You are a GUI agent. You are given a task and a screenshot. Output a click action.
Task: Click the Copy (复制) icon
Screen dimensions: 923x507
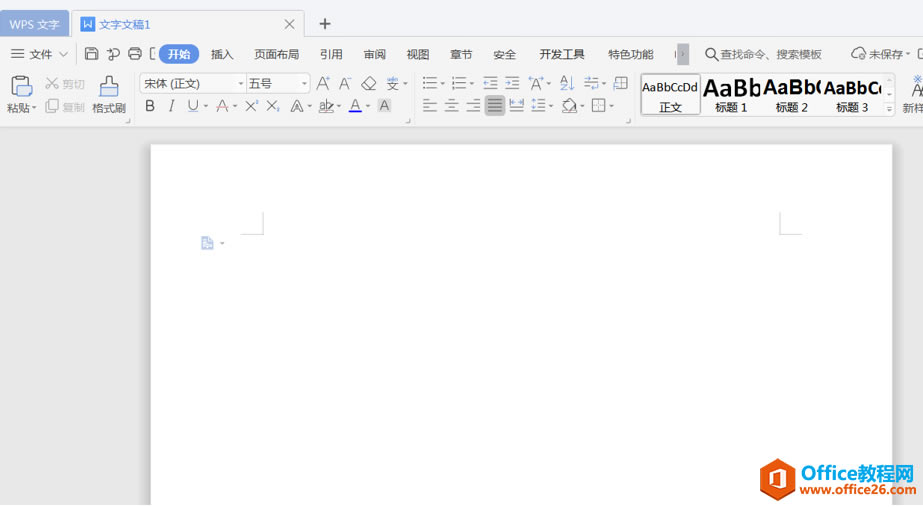tap(52, 106)
